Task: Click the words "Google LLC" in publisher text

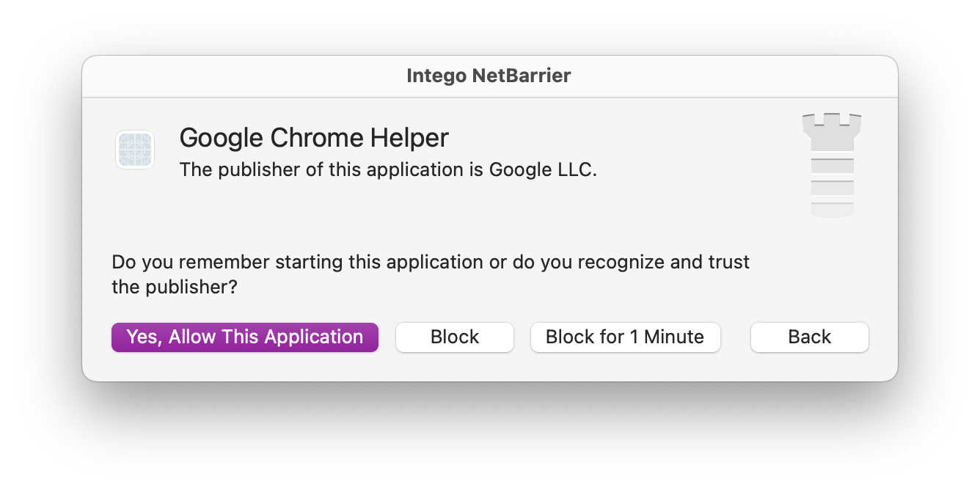Action: coord(543,170)
